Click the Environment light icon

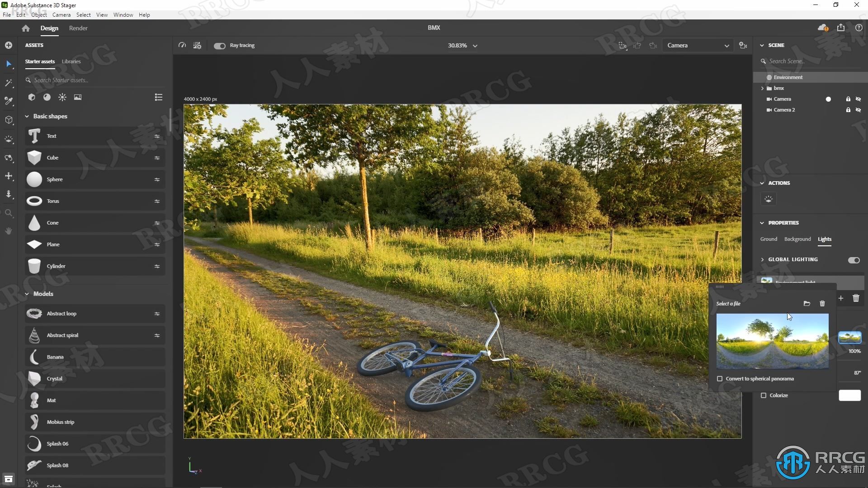pos(767,281)
